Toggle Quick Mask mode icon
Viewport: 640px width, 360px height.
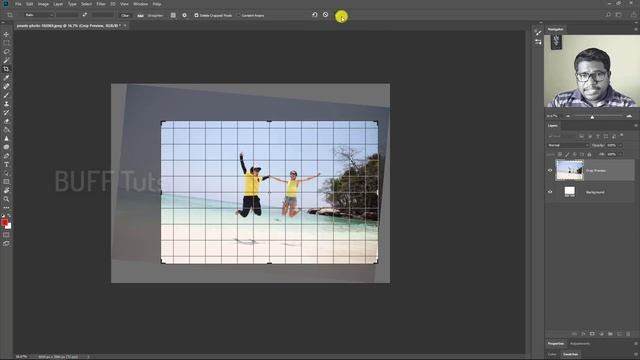tap(6, 235)
